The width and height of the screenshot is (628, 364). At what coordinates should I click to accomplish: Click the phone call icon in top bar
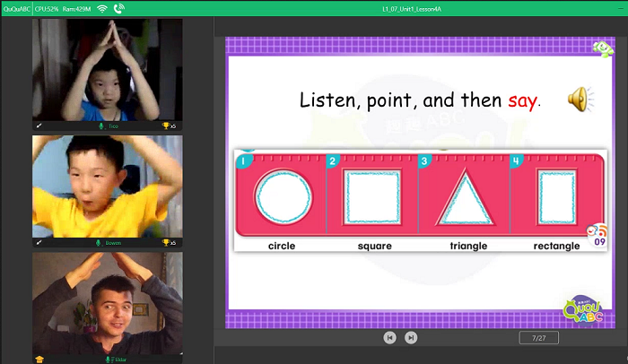point(119,9)
